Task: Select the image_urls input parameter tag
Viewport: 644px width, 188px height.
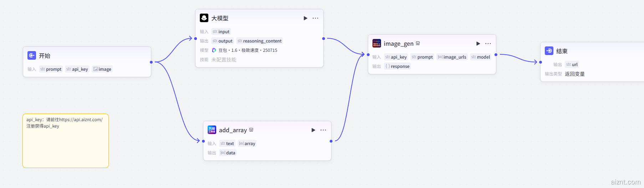Action: (452, 57)
